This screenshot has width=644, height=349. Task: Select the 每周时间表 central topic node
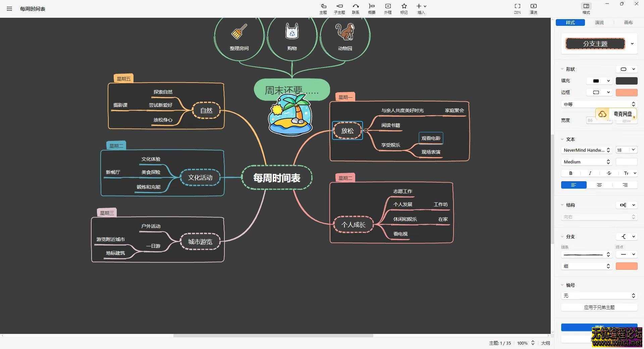click(x=277, y=178)
